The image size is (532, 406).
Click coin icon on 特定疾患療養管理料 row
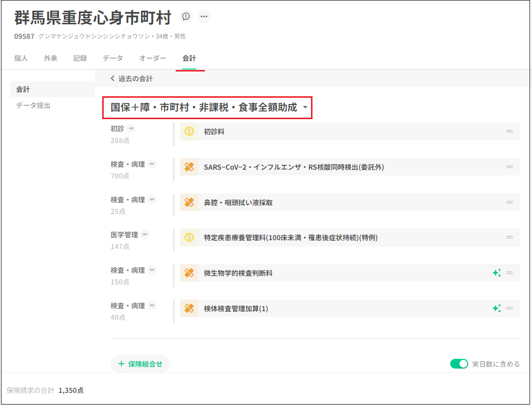point(189,238)
